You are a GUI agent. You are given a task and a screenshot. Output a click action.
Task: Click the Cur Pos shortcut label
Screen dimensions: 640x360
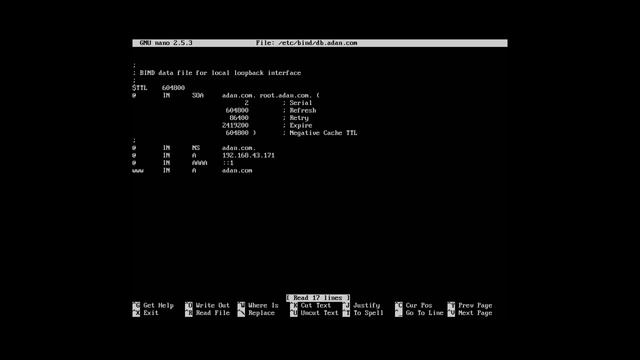click(x=419, y=305)
